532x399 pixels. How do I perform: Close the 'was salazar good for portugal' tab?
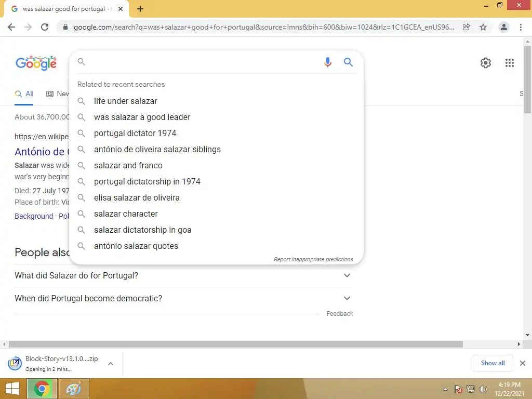tap(121, 9)
